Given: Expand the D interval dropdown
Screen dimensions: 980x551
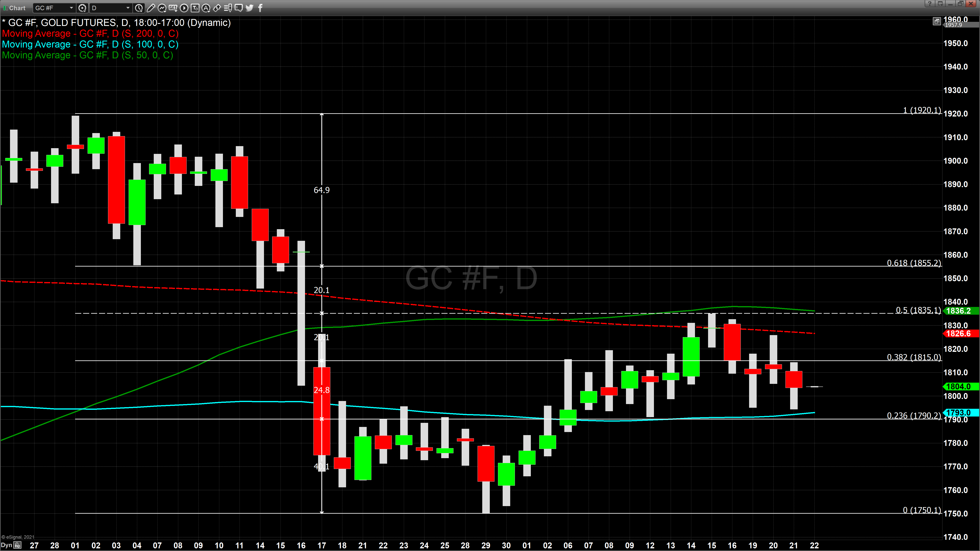Looking at the screenshot, I should point(128,8).
